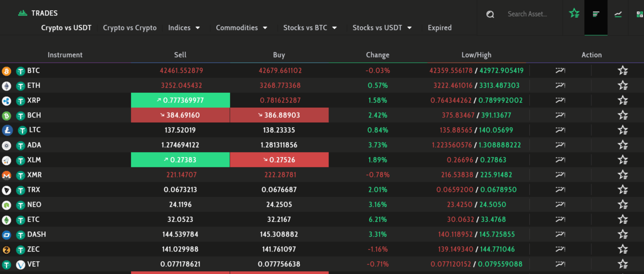
Task: Open the Stocks vs BTC dropdown
Action: 310,28
